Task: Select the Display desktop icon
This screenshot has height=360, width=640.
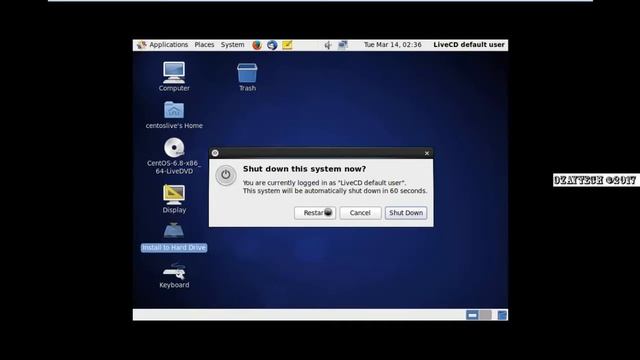Action: (174, 199)
